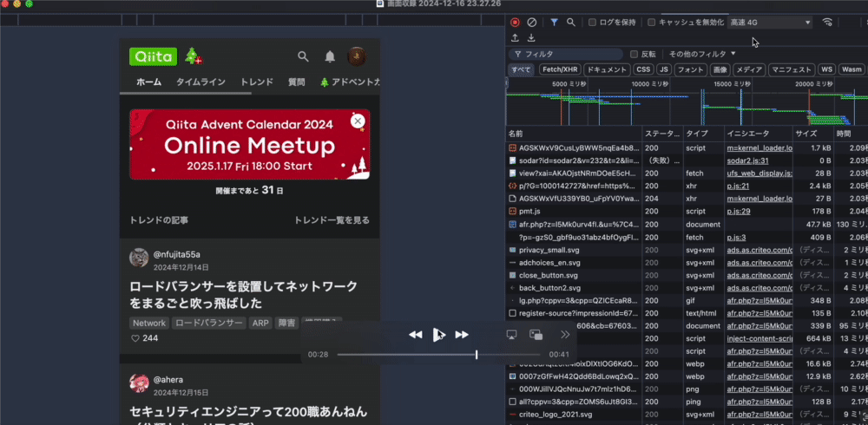This screenshot has width=868, height=425.
Task: Close the Advent Calendar banner
Action: point(358,121)
